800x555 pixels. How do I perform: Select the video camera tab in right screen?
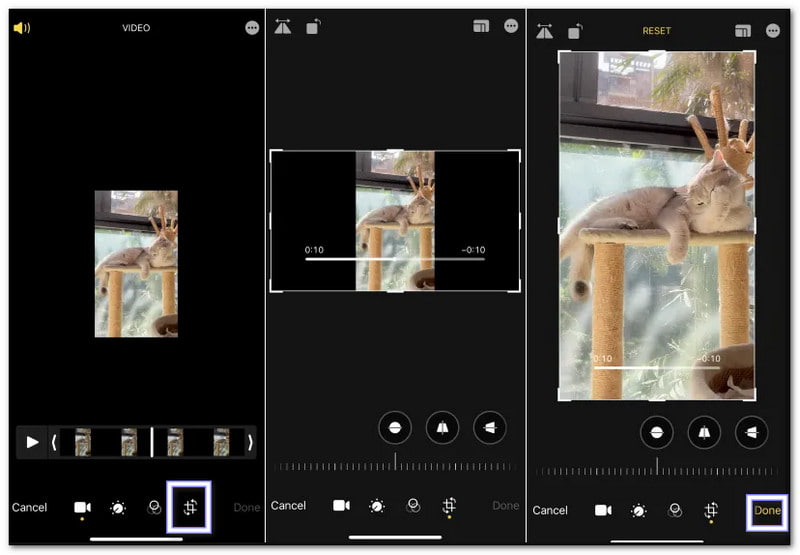point(603,510)
